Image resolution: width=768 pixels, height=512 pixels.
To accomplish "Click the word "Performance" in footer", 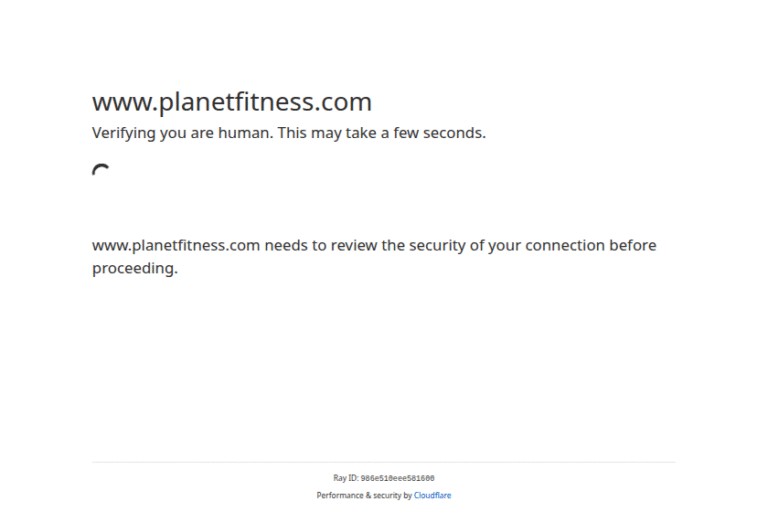I will (x=339, y=496).
